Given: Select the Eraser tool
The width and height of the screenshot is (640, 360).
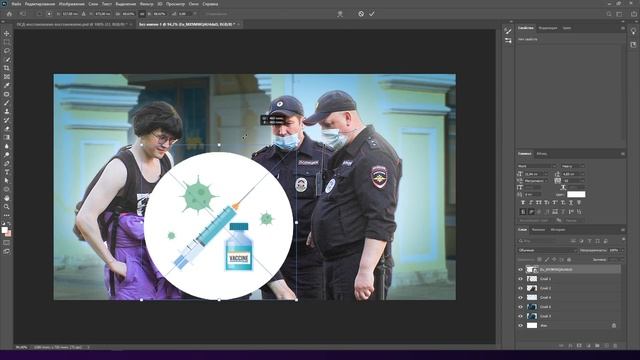Looking at the screenshot, I should [x=7, y=129].
